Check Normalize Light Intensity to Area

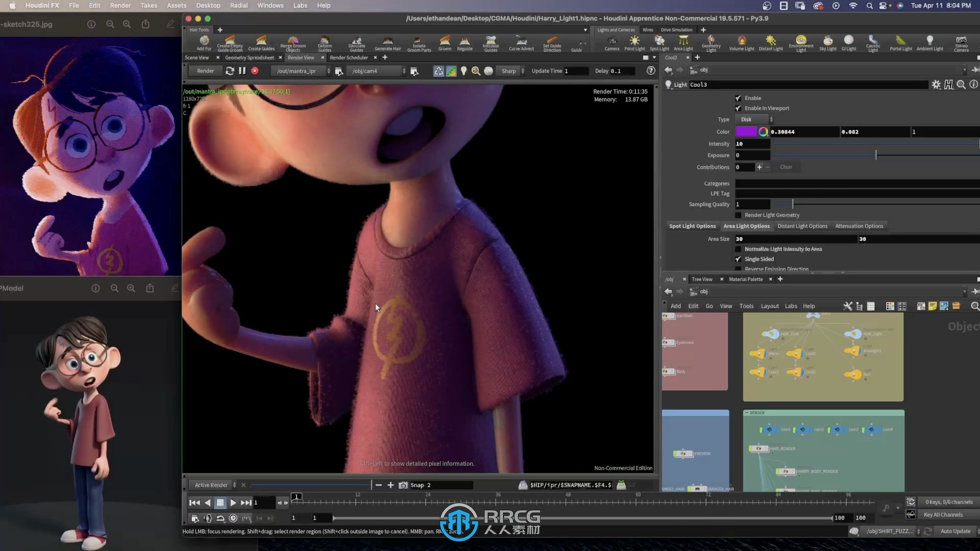click(738, 249)
